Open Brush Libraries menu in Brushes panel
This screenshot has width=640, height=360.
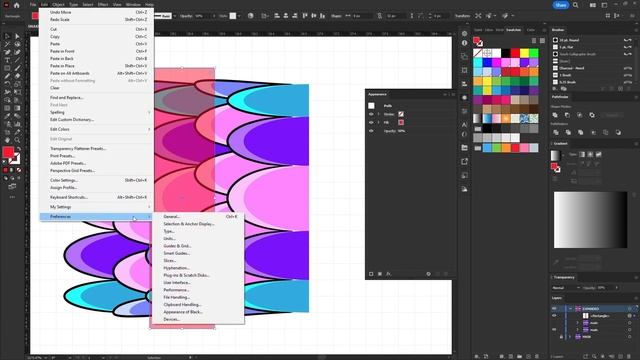555,89
